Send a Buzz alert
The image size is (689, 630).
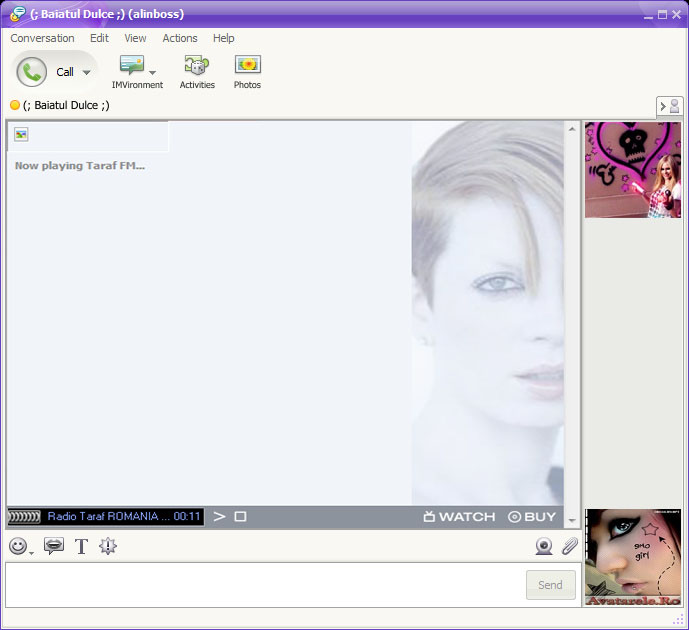[108, 546]
